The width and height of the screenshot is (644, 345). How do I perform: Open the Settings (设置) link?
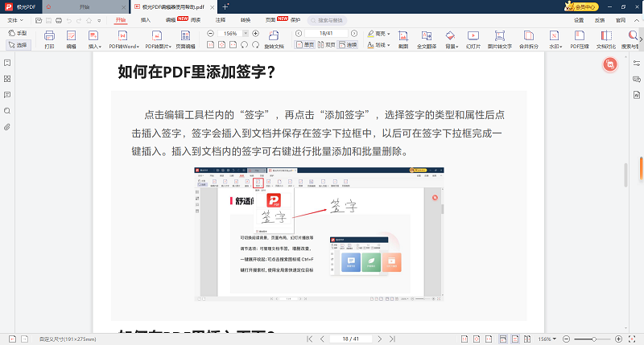[x=579, y=20]
